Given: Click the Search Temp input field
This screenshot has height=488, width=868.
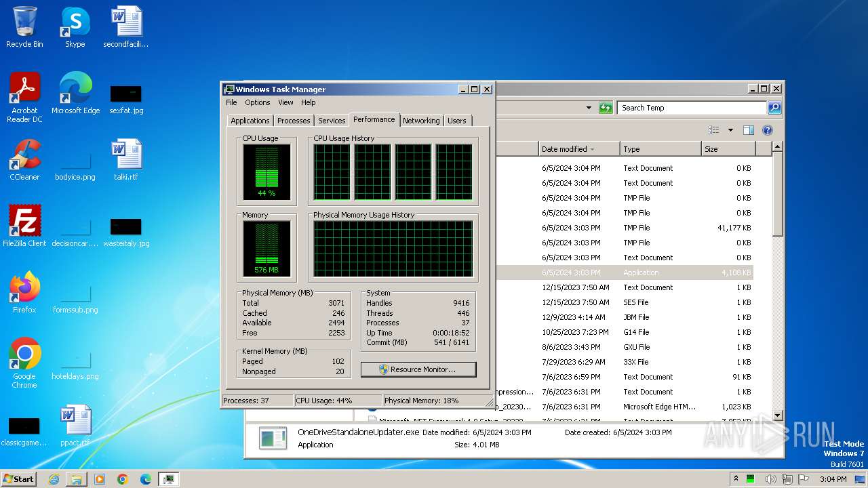Looking at the screenshot, I should (x=692, y=108).
